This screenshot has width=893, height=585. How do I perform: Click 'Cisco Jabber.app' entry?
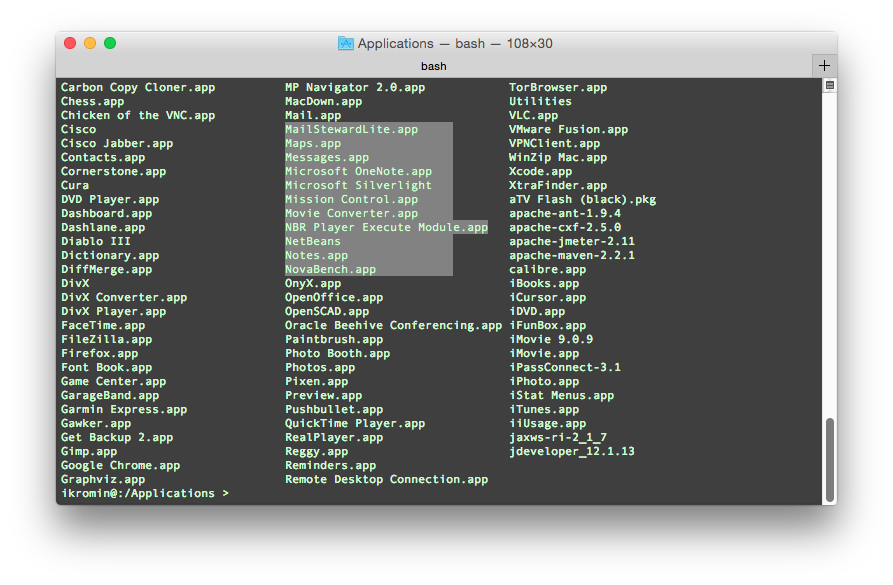pos(117,144)
